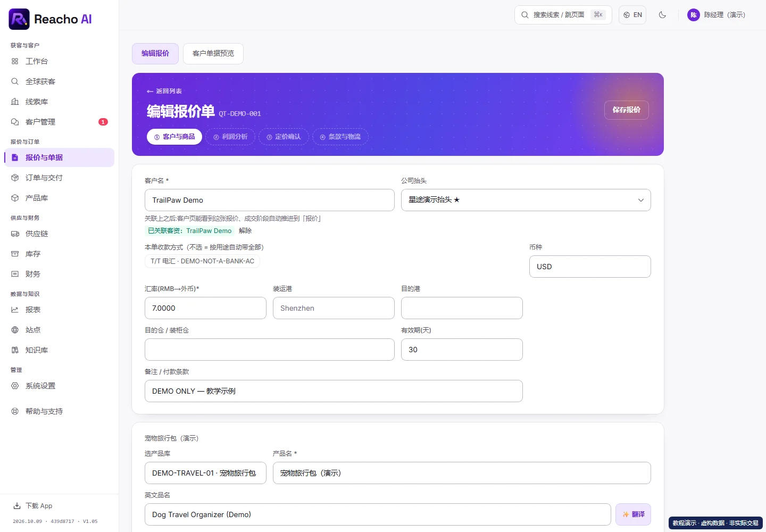Toggle dark mode with moon icon

662,15
